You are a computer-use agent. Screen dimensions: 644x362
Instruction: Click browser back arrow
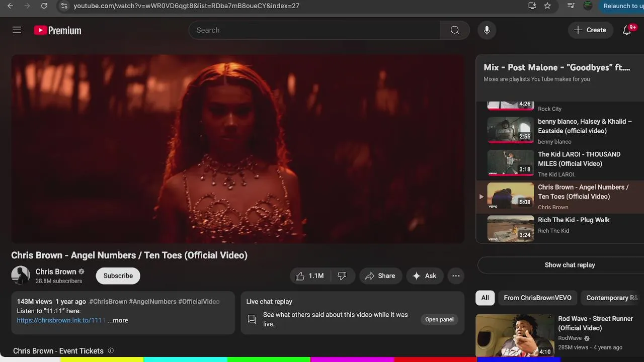10,6
